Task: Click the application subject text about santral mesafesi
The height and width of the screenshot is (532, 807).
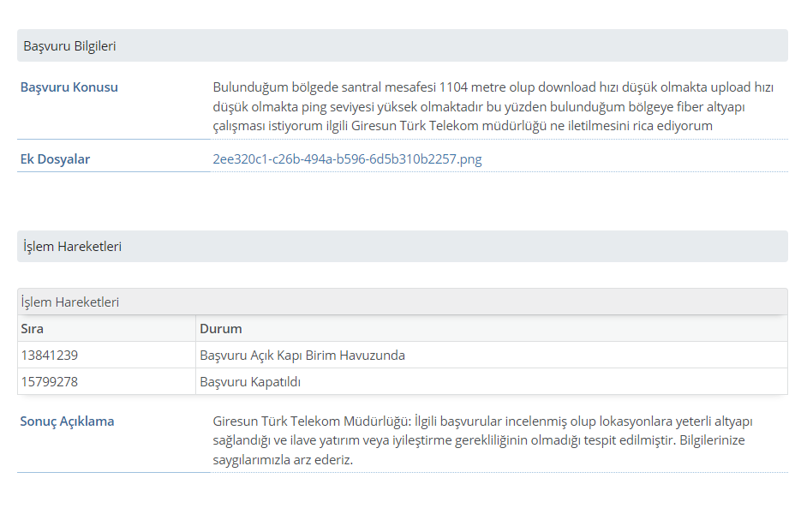Action: (x=493, y=106)
